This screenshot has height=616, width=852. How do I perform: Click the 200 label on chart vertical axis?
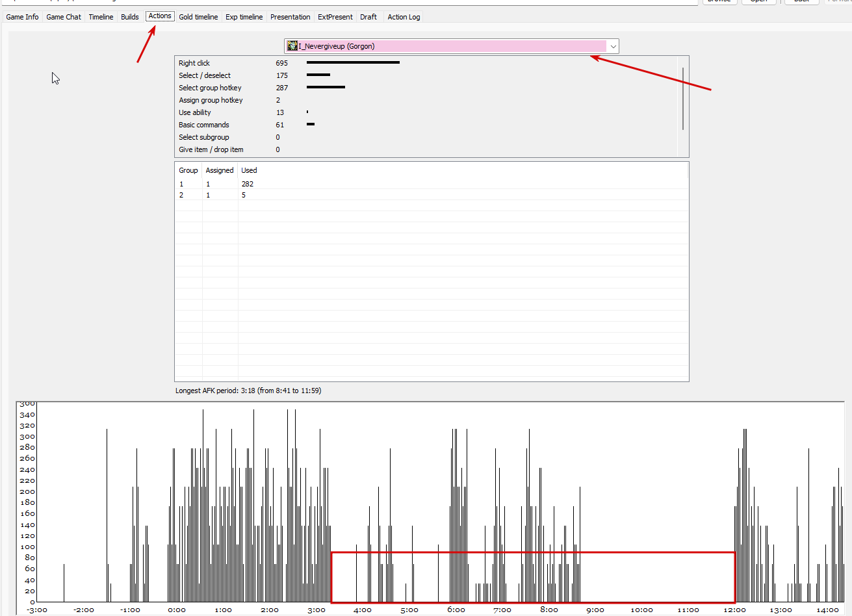tap(27, 491)
